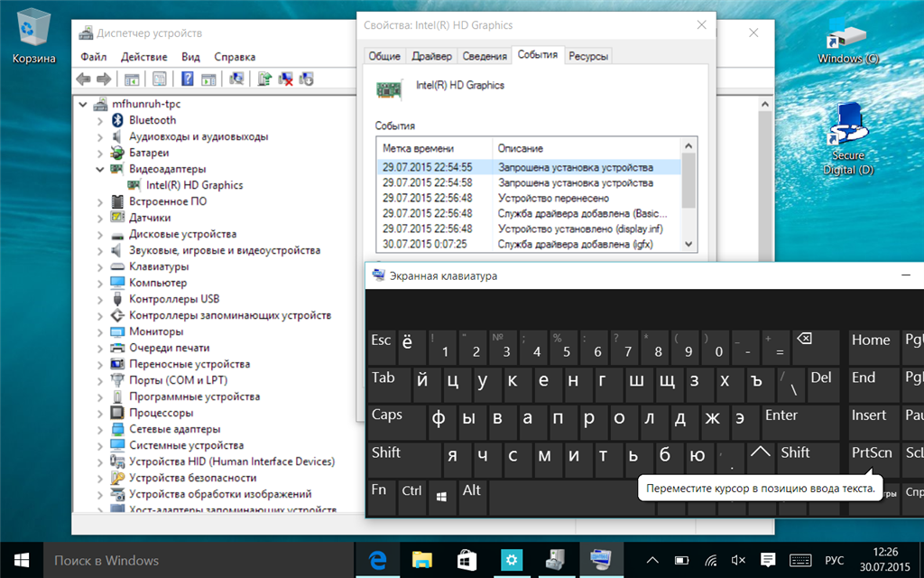Select the Bluetooth icon in the device tree

pos(117,120)
